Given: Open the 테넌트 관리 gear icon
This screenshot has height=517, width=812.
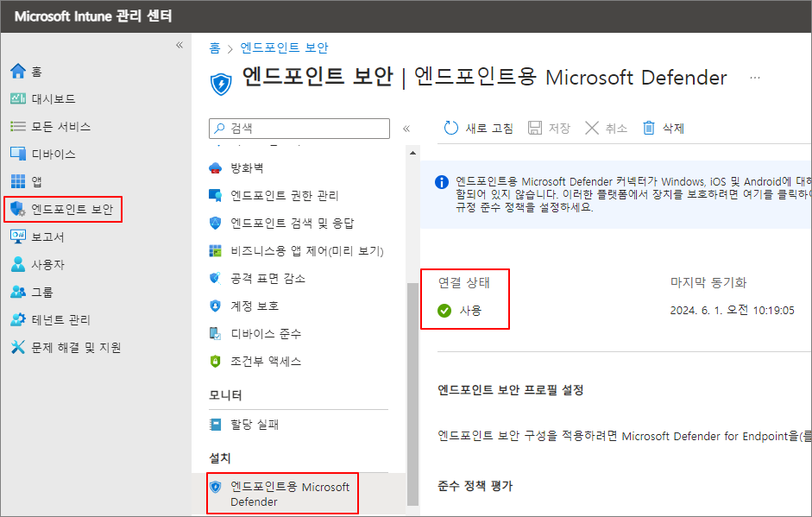Looking at the screenshot, I should [x=18, y=319].
